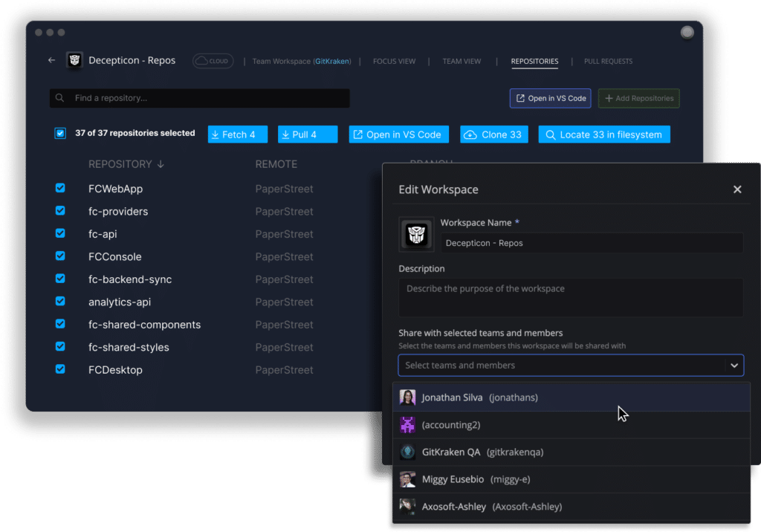The width and height of the screenshot is (761, 532).
Task: Click Jonathan Silva's avatar
Action: pyautogui.click(x=407, y=398)
